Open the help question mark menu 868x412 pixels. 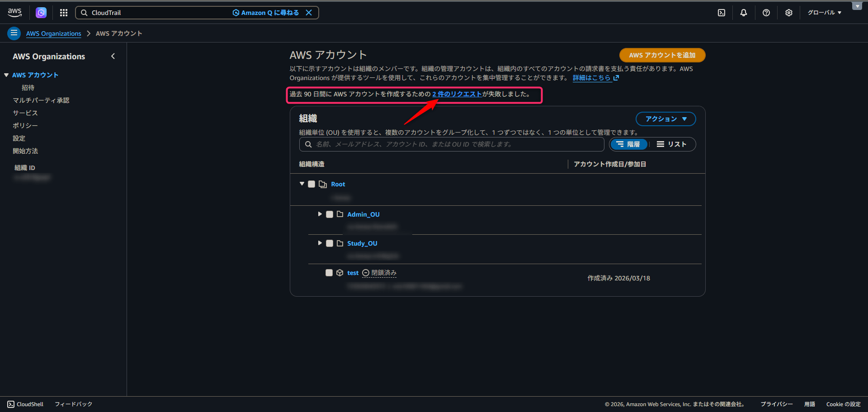pos(766,13)
